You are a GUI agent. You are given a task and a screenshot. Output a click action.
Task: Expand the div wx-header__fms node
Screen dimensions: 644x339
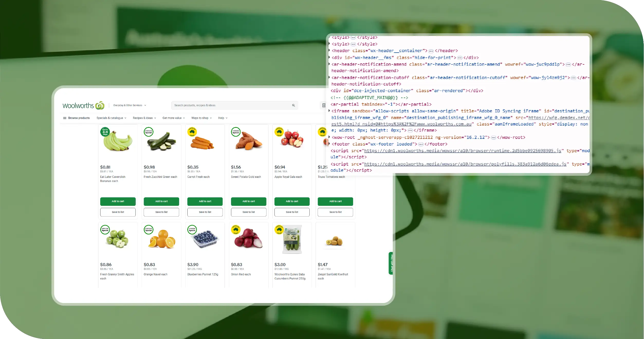pyautogui.click(x=329, y=57)
